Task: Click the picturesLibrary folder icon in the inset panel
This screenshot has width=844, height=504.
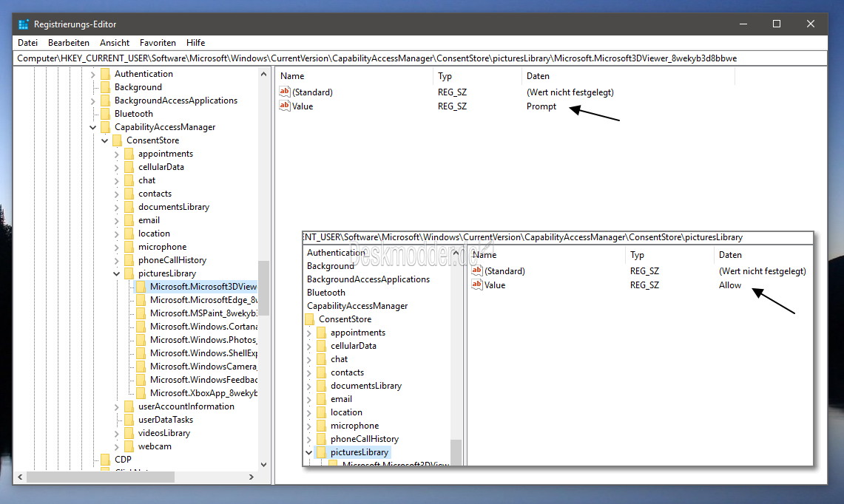Action: [321, 452]
